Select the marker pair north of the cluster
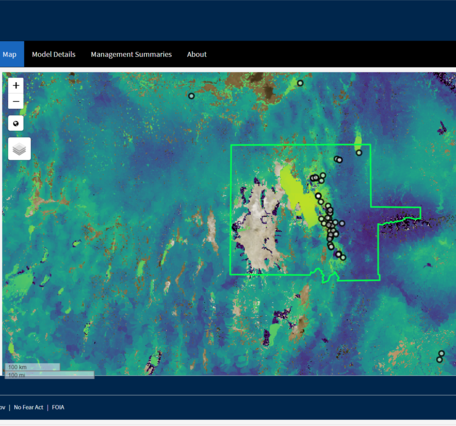This screenshot has height=426, width=456. [338, 160]
